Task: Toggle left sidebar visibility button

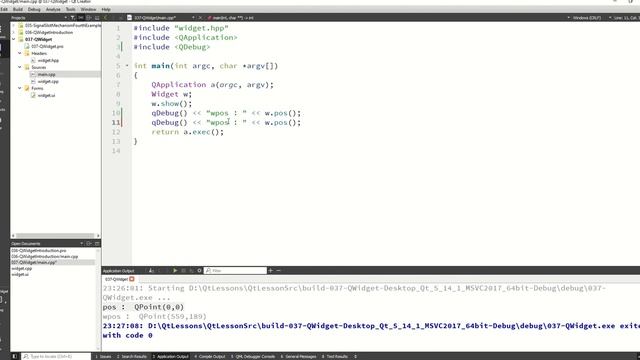Action: click(14, 356)
